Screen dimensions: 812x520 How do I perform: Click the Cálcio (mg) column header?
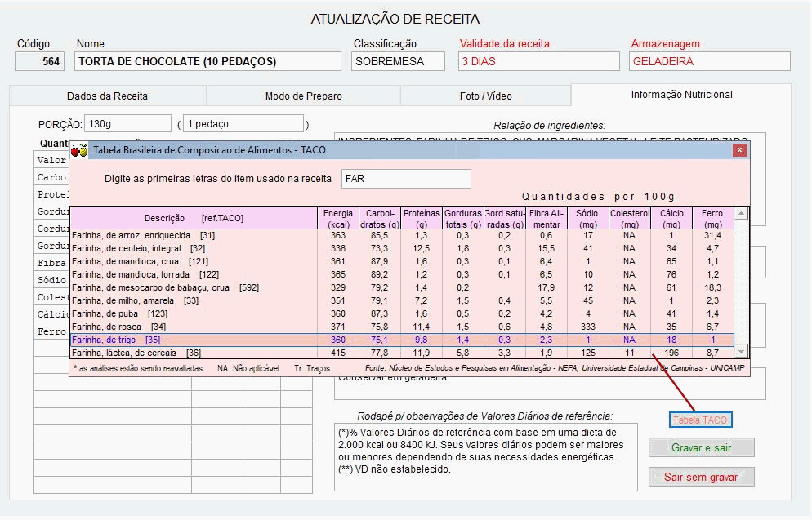tap(671, 218)
